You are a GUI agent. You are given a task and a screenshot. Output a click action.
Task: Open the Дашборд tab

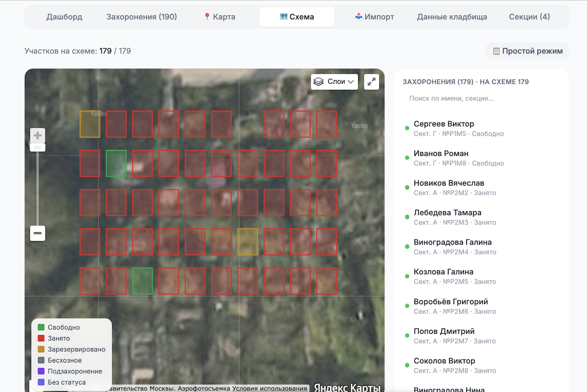pyautogui.click(x=64, y=17)
